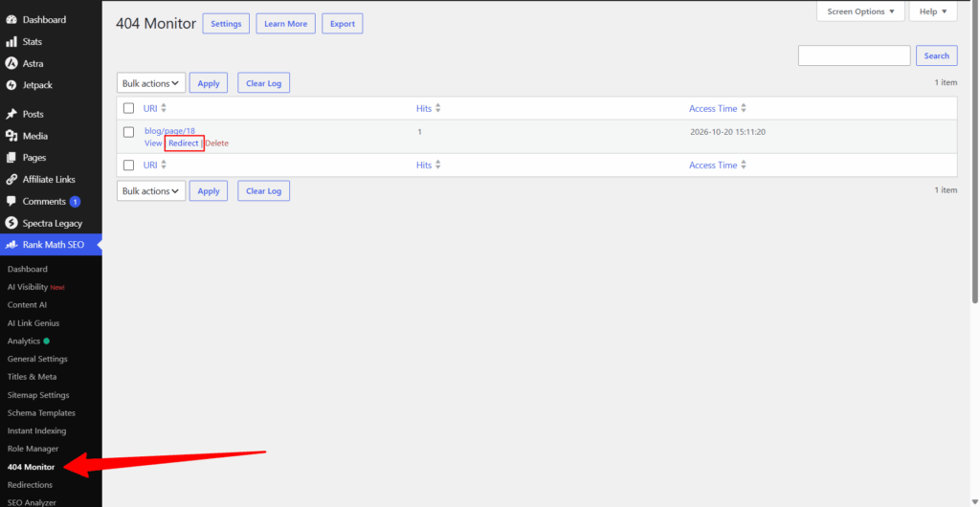This screenshot has width=980, height=507.
Task: Click the top Hits column header link
Action: click(424, 108)
